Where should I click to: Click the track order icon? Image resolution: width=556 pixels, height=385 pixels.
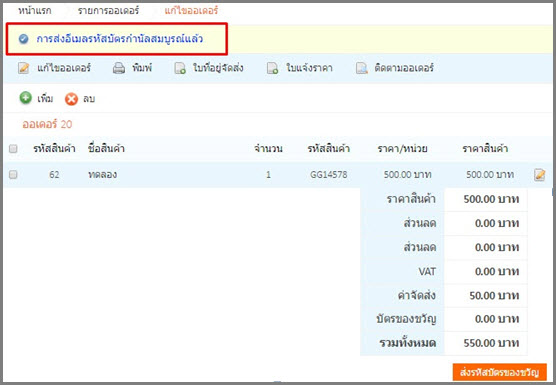(361, 68)
